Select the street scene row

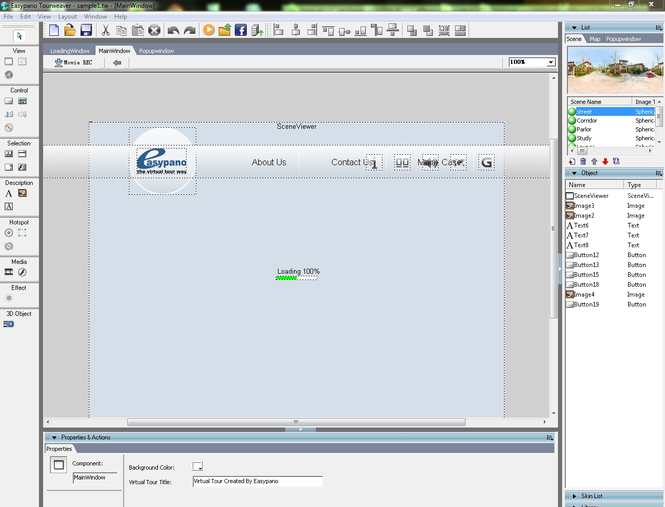click(611, 112)
